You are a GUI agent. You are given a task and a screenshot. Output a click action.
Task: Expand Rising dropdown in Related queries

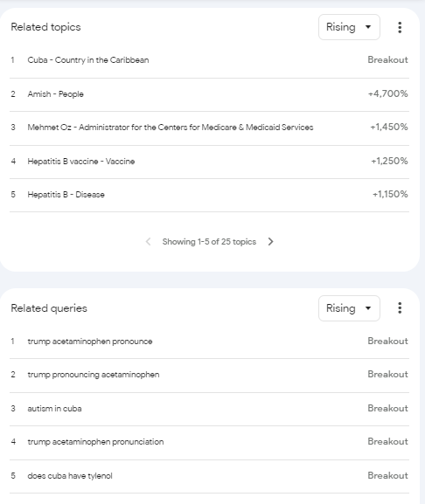[x=349, y=308]
